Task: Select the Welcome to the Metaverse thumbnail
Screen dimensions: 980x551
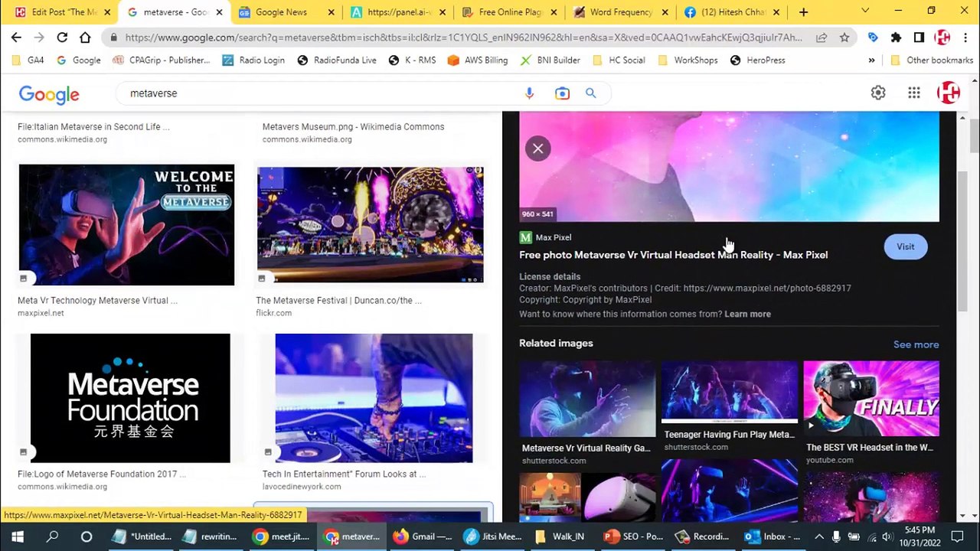Action: coord(126,225)
